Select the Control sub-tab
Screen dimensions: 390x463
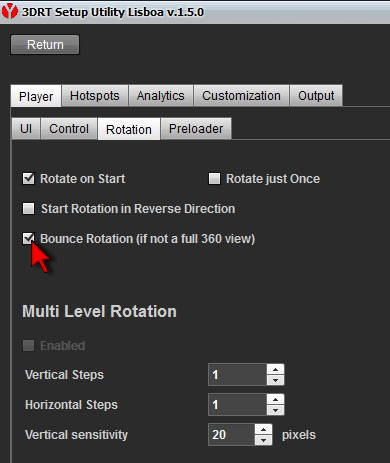pos(69,129)
